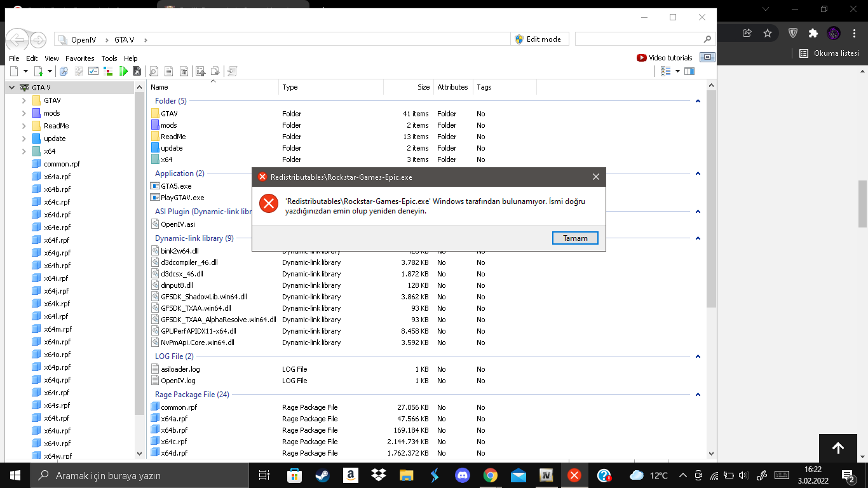Click the GTA V breadcrumb in the address bar
Image resolution: width=868 pixels, height=488 pixels.
click(124, 39)
